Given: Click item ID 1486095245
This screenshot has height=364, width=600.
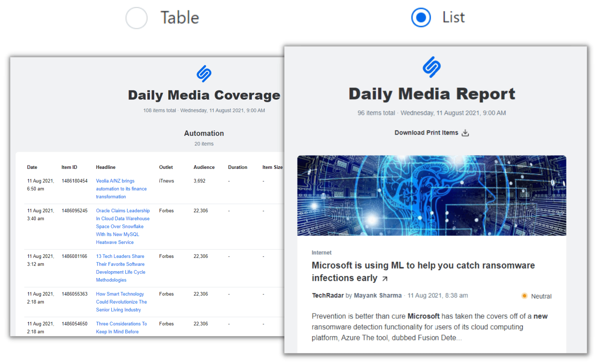Looking at the screenshot, I should (75, 211).
